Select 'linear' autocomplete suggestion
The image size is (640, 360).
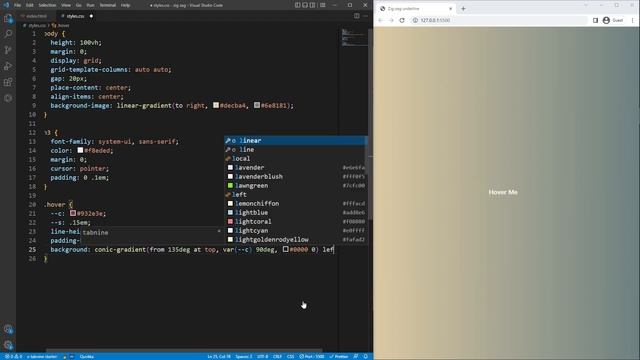point(296,140)
